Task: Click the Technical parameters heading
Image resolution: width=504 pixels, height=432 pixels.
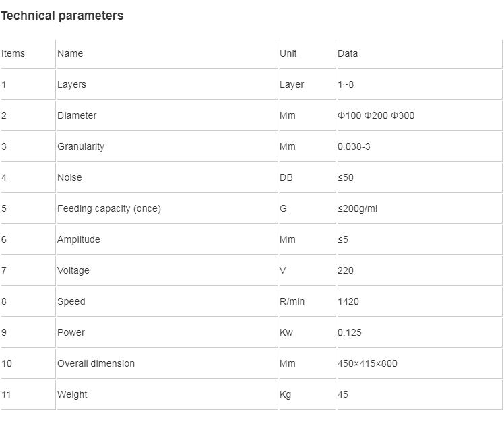Action: [x=62, y=16]
